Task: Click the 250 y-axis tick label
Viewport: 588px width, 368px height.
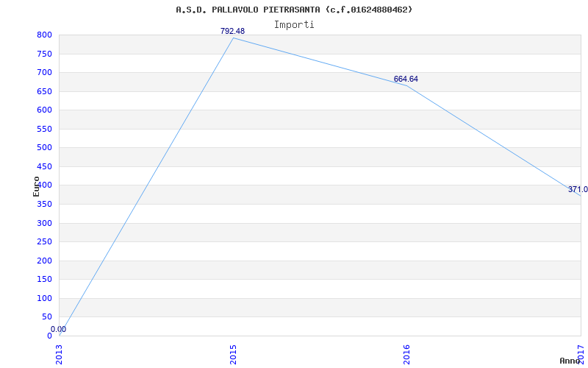Action: 44,242
